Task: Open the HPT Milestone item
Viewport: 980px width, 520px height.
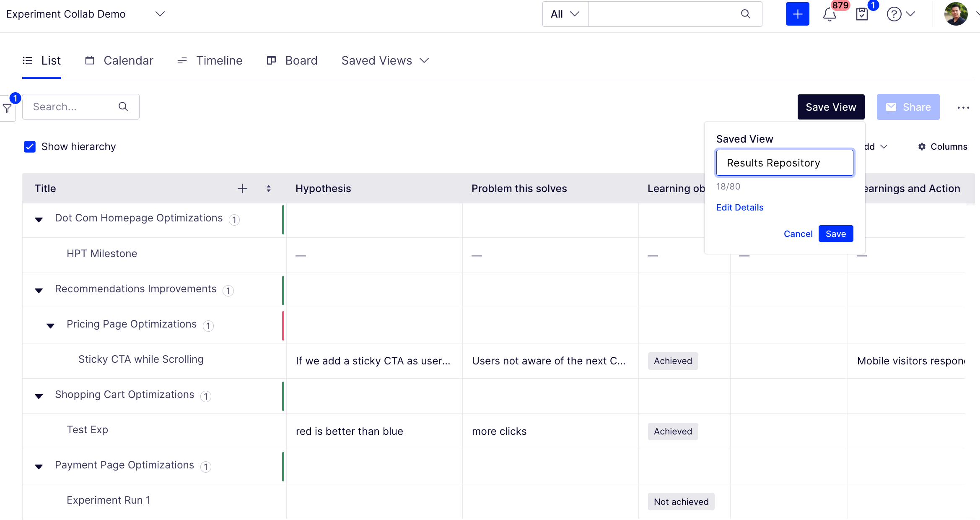Action: point(102,254)
